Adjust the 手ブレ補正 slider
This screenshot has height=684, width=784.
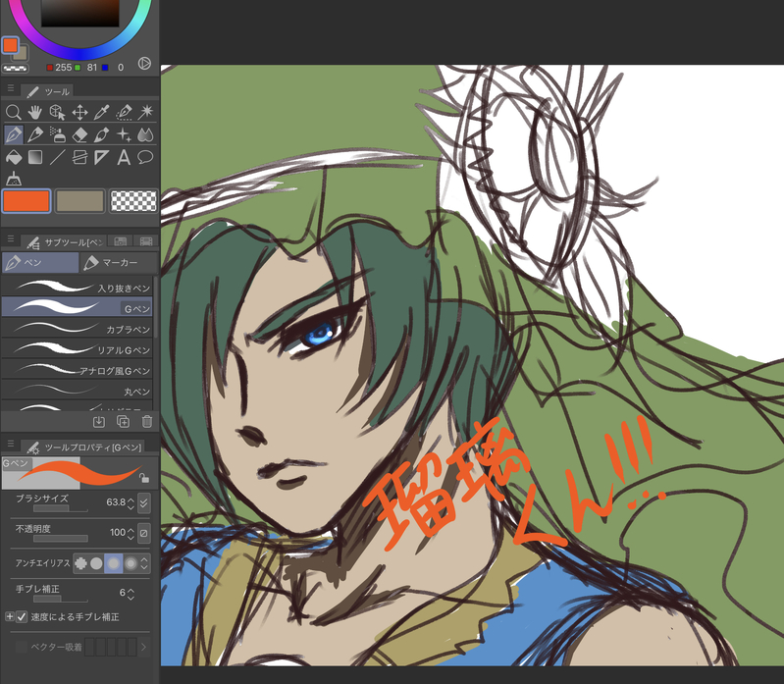61,599
